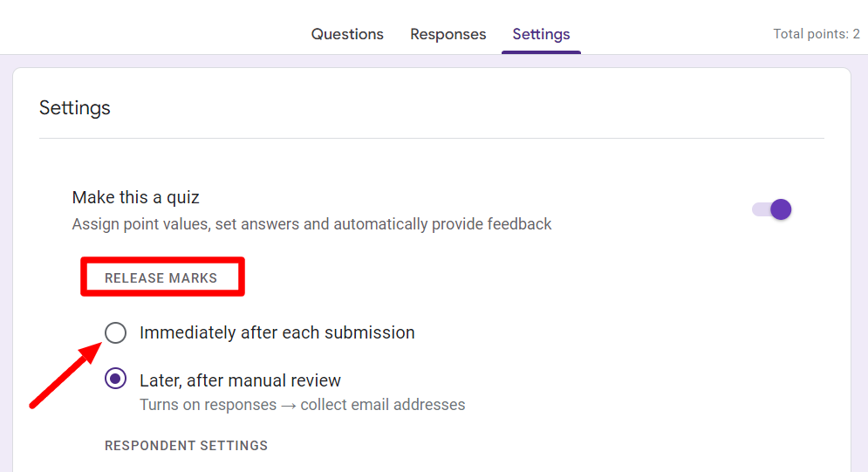Select the Settings tab

tap(541, 34)
